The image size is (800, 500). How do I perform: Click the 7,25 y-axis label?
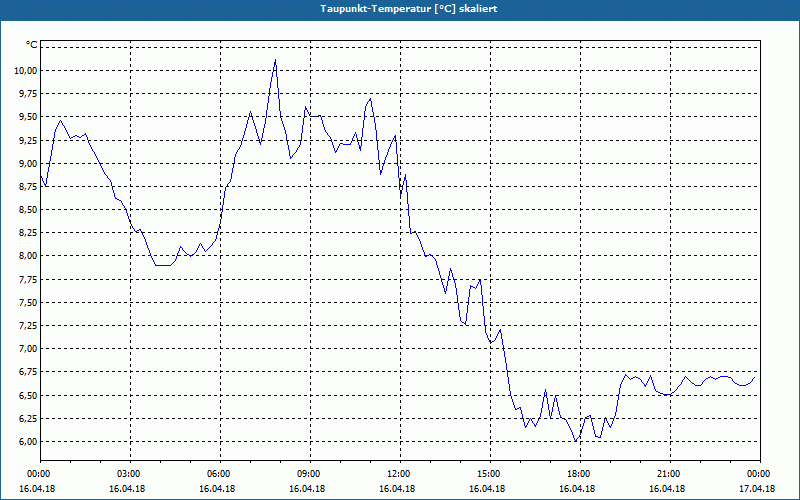[x=29, y=326]
